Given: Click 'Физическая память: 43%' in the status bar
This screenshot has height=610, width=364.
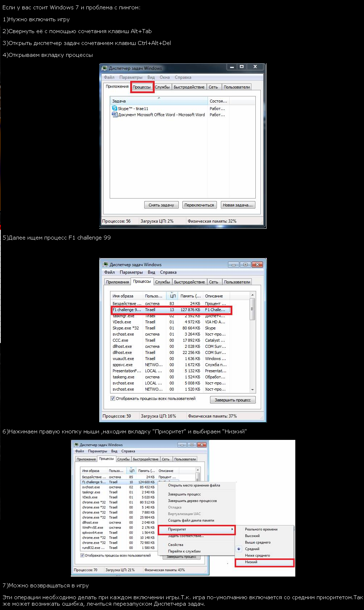Looking at the screenshot, I should (x=164, y=570).
